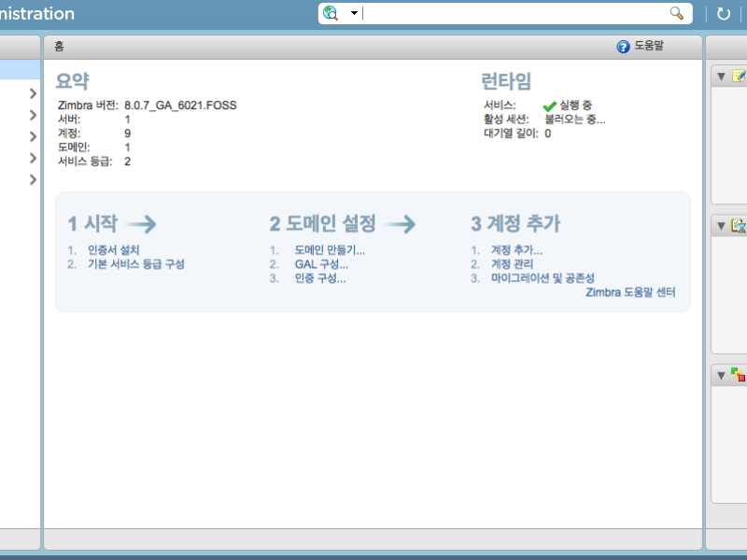The image size is (747, 560).
Task: Click the 불러오는 중... active sessions value
Action: point(575,119)
